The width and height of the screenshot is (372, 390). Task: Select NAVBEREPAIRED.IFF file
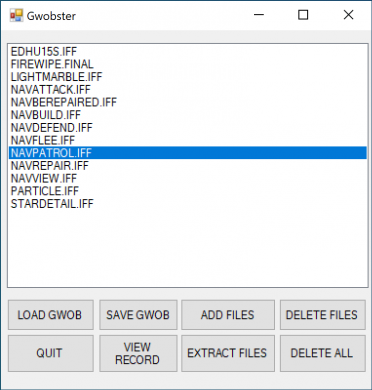pyautogui.click(x=64, y=102)
